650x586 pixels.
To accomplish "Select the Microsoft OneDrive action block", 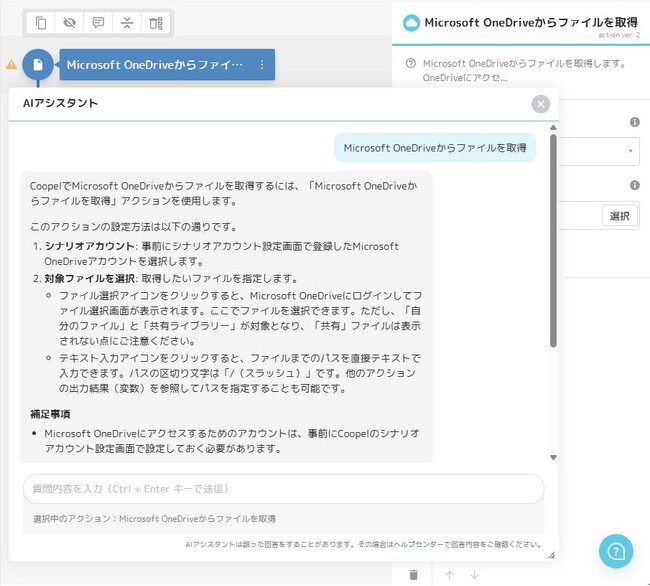I will 167,65.
